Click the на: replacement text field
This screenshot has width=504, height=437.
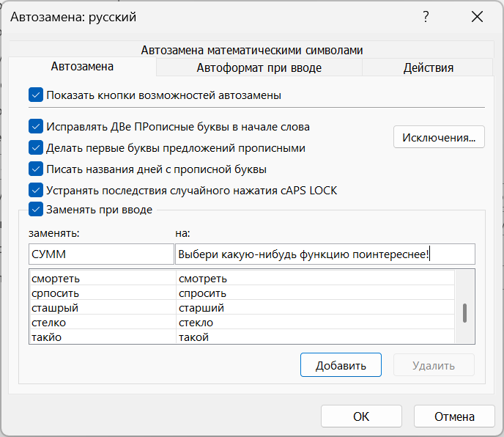click(x=325, y=254)
